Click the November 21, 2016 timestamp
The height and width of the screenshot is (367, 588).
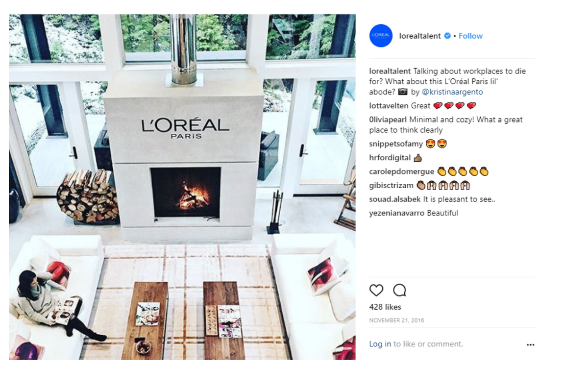[397, 320]
